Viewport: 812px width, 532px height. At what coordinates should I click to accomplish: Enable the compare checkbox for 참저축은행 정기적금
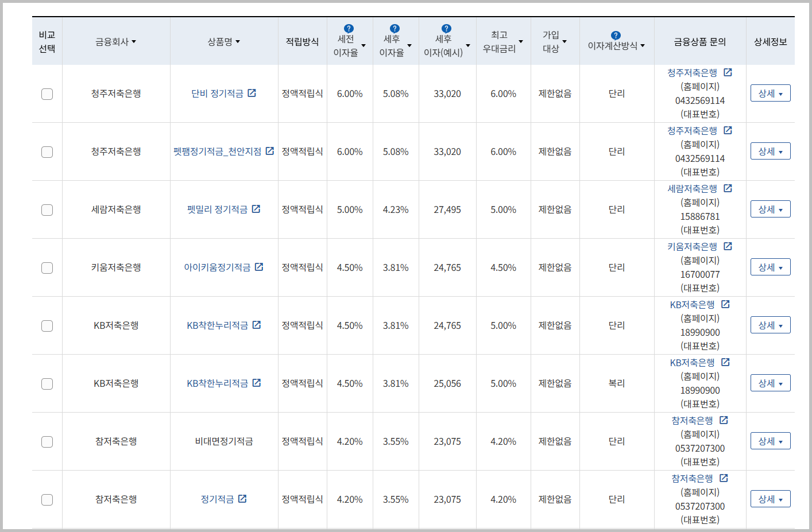[x=47, y=500]
